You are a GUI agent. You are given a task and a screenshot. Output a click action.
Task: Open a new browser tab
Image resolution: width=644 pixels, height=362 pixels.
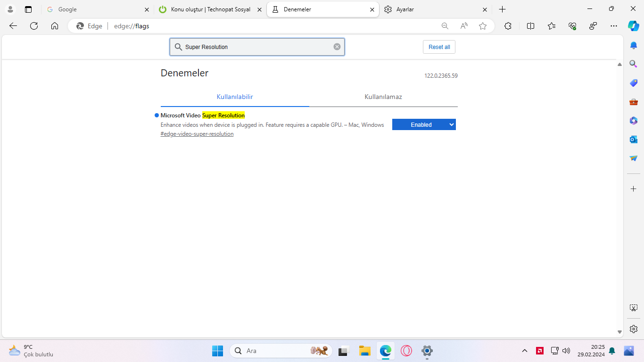[x=503, y=9]
